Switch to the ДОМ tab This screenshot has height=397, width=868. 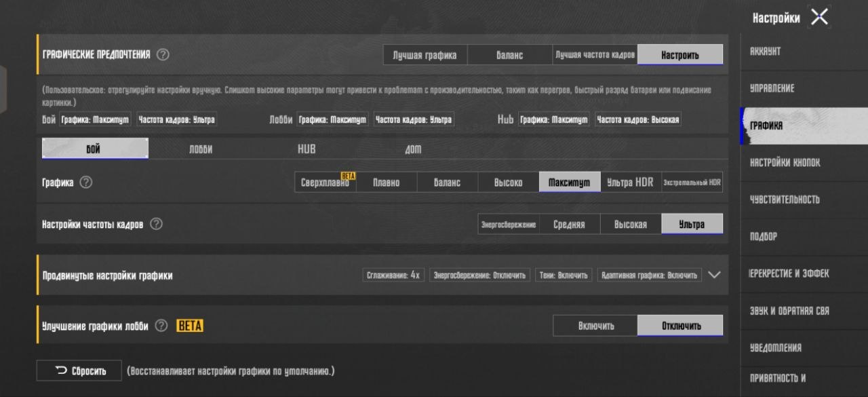pyautogui.click(x=413, y=149)
